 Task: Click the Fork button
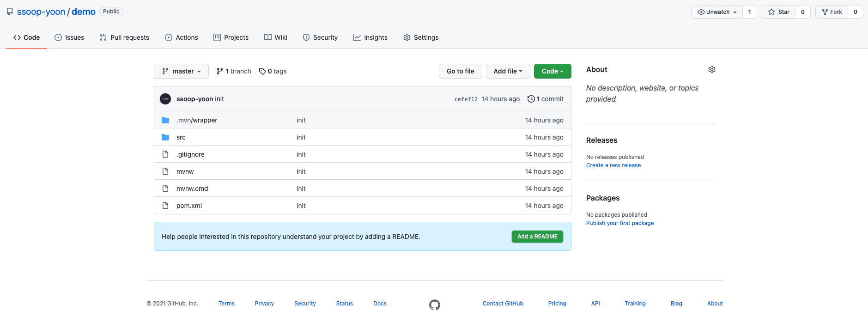[x=832, y=12]
